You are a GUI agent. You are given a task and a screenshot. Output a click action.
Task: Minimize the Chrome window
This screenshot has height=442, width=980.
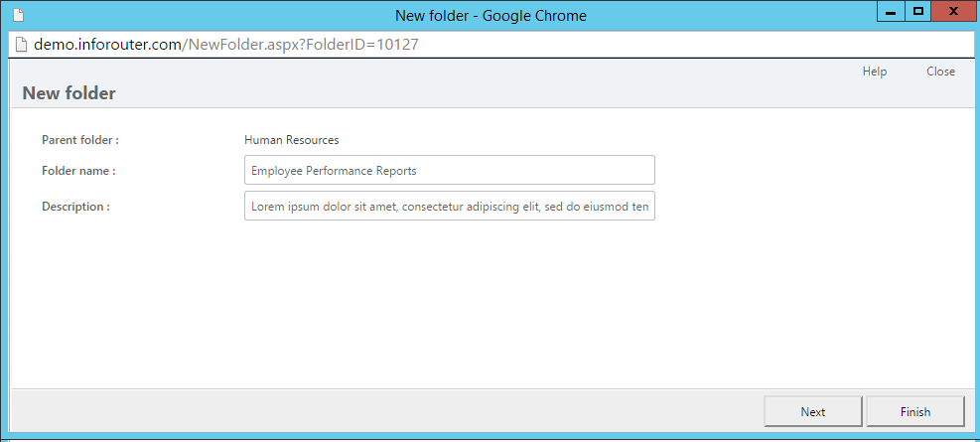[891, 11]
